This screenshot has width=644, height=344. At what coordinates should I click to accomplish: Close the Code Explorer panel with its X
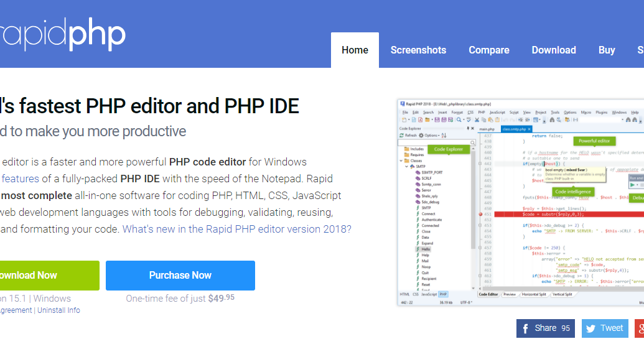coord(473,129)
